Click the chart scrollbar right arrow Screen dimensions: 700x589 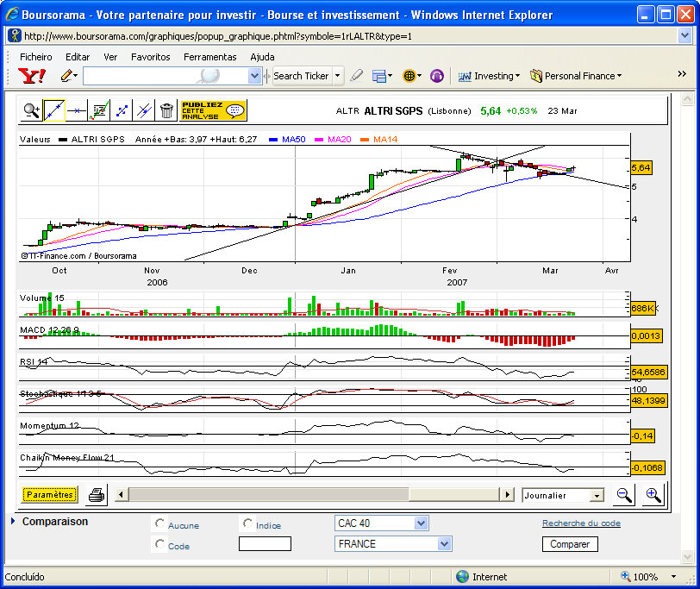507,495
